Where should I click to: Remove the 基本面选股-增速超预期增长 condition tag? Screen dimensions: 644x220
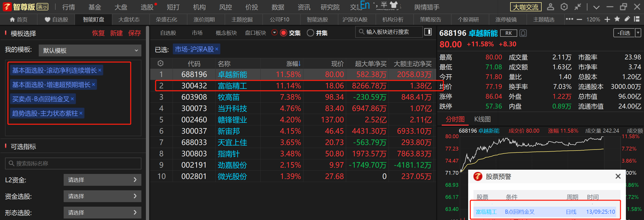(93, 85)
